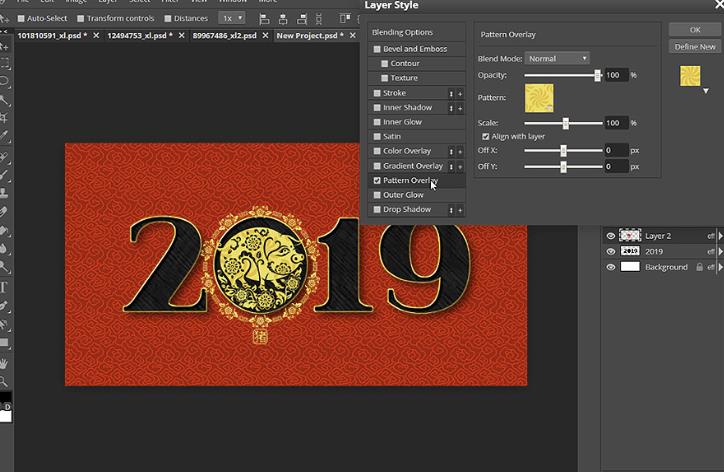Expand effects of the Background layer
724x472 pixels.
(720, 267)
